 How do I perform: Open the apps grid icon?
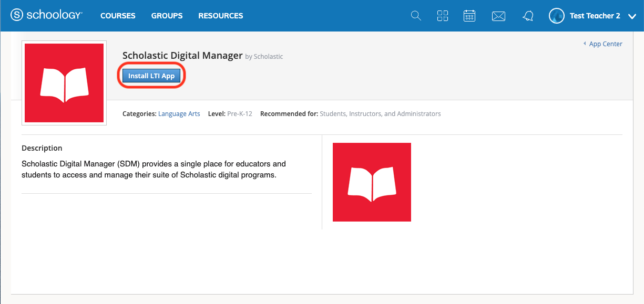pos(443,16)
